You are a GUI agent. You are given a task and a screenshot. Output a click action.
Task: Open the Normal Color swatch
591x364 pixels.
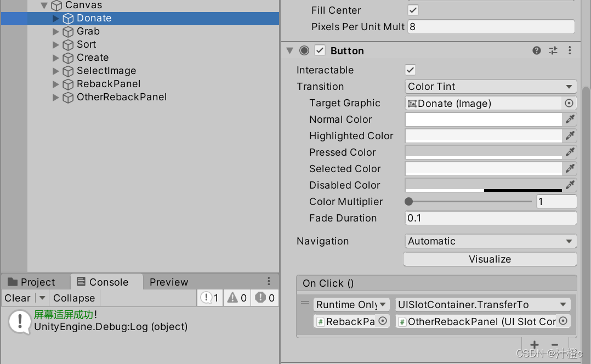[484, 120]
